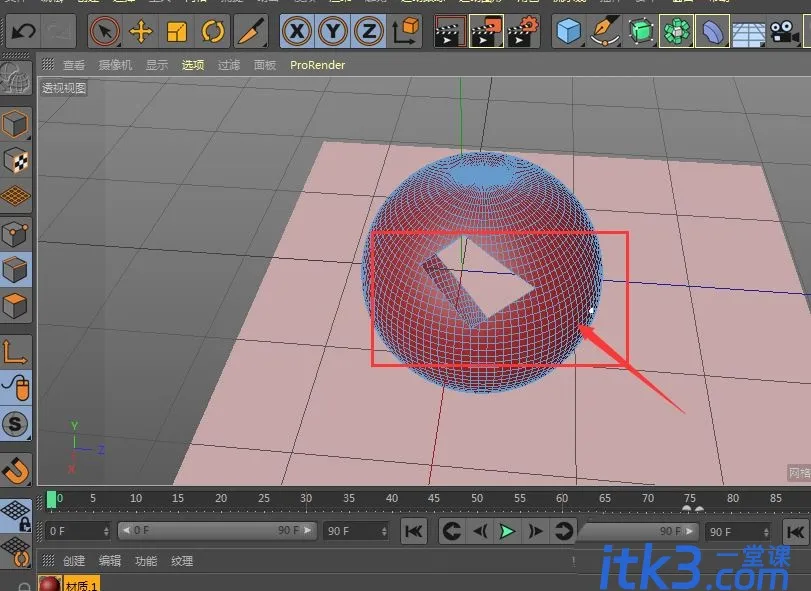Open the Array modeling objects icon
811x591 pixels.
pyautogui.click(x=677, y=32)
